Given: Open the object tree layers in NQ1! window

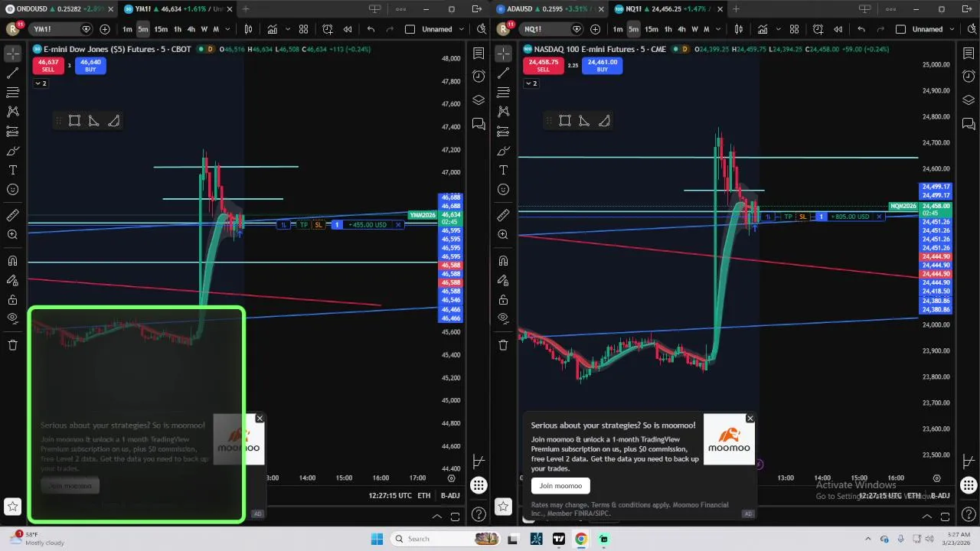Looking at the screenshot, I should tap(969, 100).
